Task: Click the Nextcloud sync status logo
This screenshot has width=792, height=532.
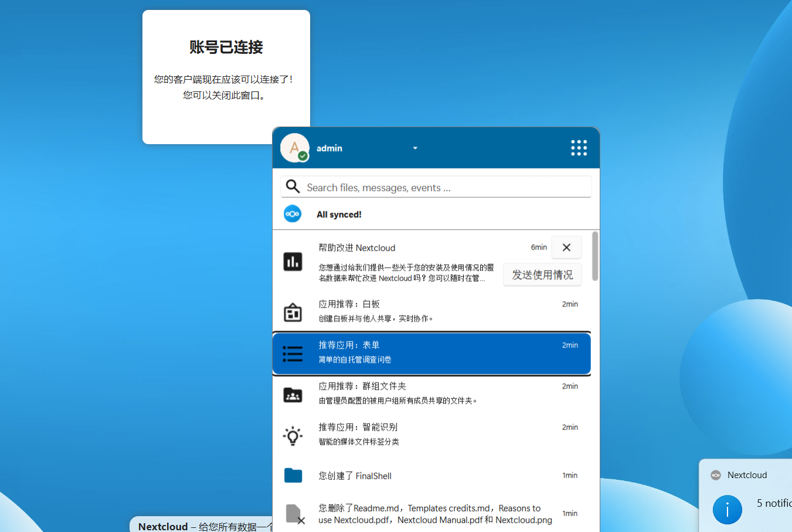Action: pyautogui.click(x=293, y=214)
